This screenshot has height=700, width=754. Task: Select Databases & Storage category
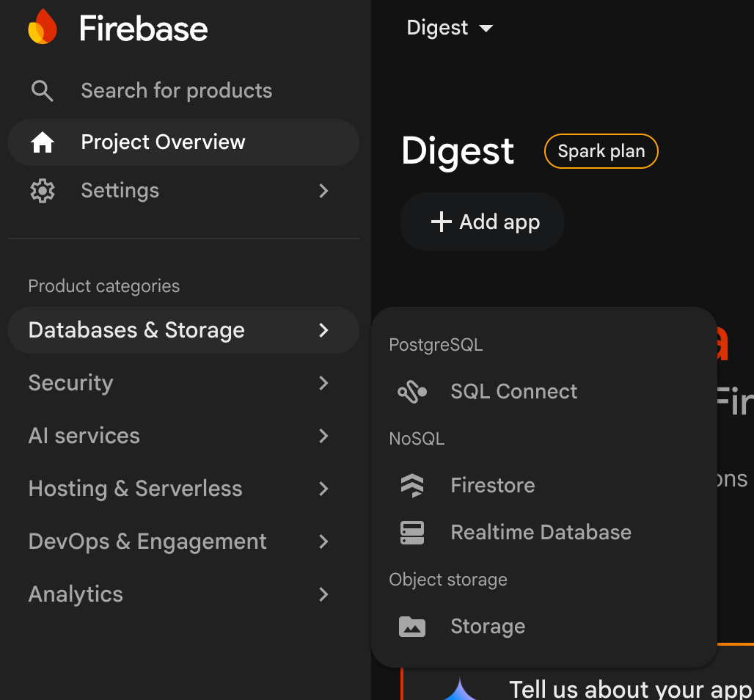(183, 330)
